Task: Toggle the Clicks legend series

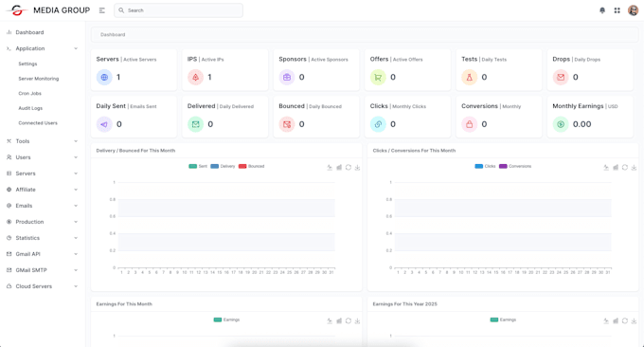Action: pos(485,166)
